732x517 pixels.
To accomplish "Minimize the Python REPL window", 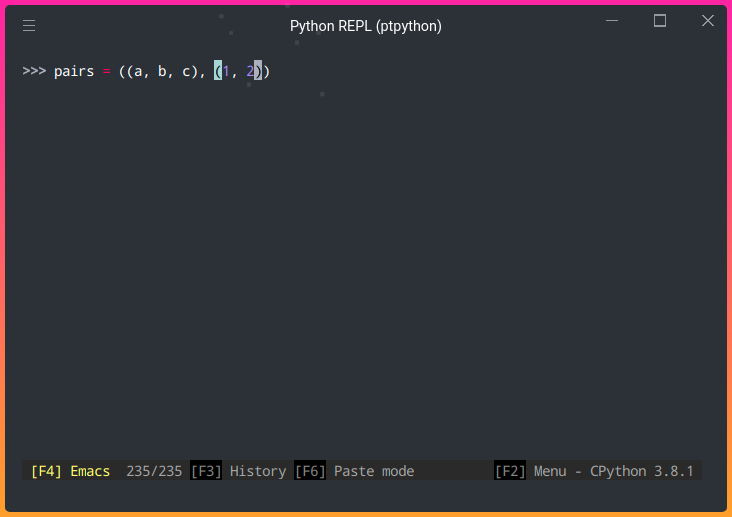I will (x=612, y=21).
